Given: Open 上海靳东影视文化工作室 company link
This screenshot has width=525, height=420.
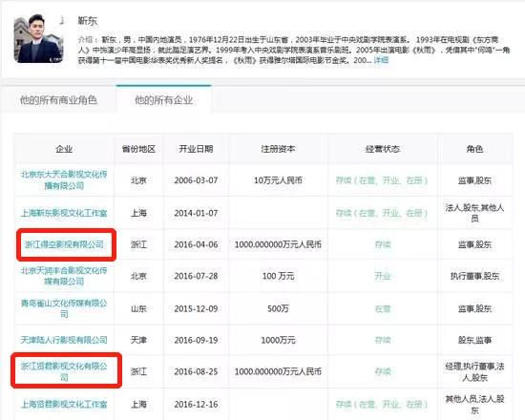Looking at the screenshot, I should pyautogui.click(x=64, y=213).
